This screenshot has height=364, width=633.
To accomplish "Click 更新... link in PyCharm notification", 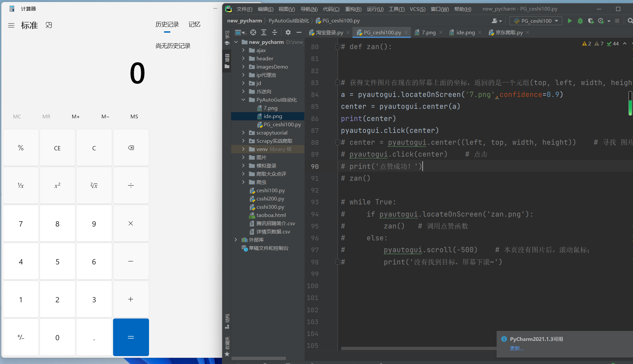I will [517, 349].
